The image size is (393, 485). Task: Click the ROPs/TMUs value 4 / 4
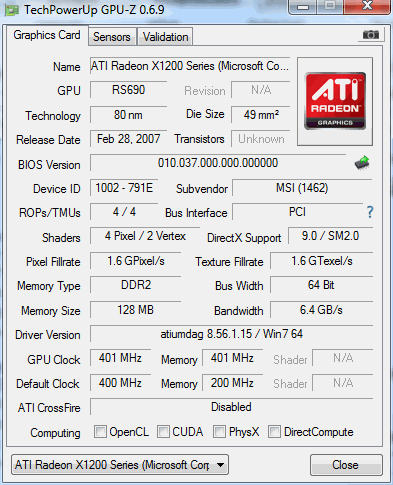124,212
